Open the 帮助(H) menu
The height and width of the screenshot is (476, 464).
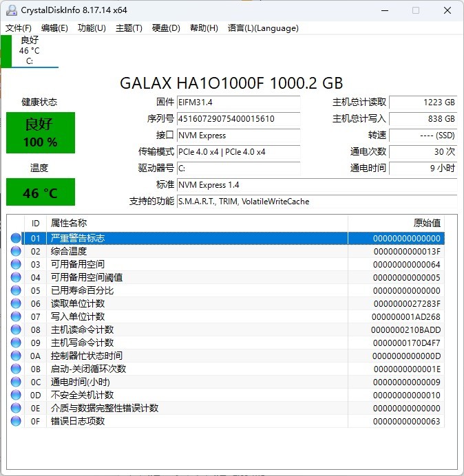click(204, 28)
